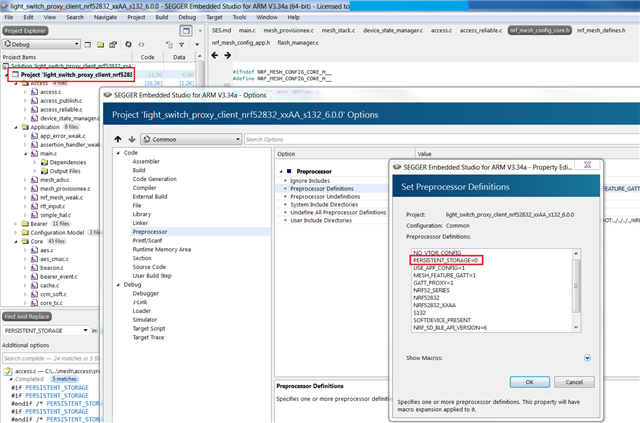Click the PERSISTENT_STORAGE=0 definition line
640x423 pixels.
(x=445, y=260)
